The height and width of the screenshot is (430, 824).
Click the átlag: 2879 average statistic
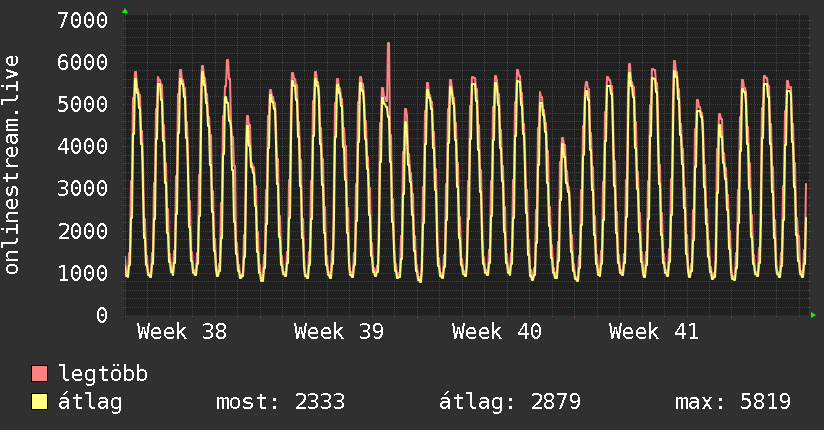(510, 402)
